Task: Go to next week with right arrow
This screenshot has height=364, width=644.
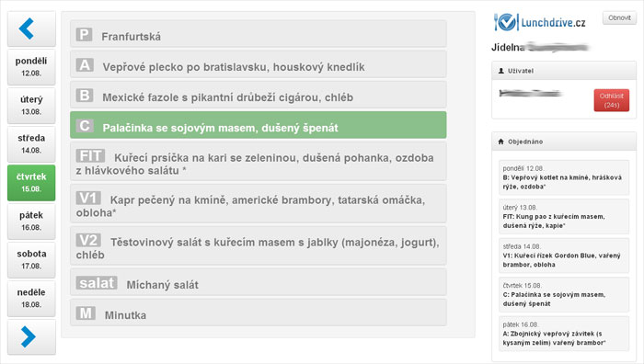Action: [31, 337]
